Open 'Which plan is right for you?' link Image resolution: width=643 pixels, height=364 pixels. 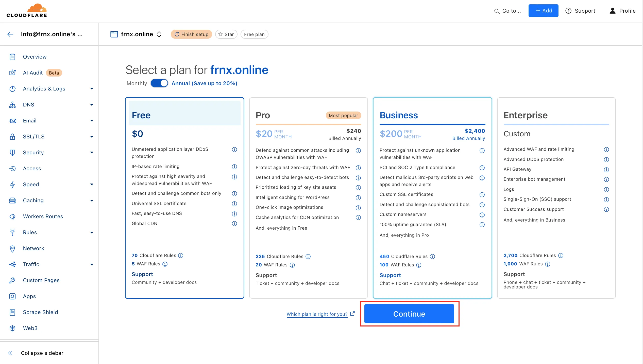tap(317, 314)
